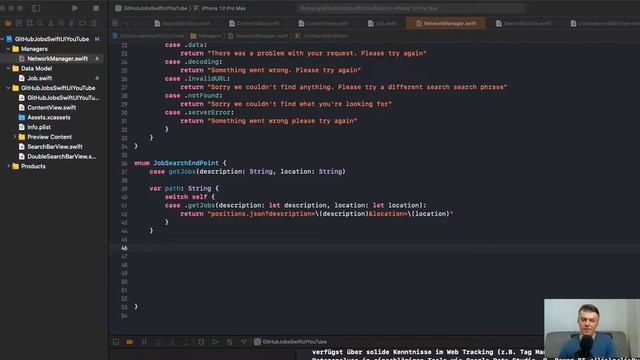Click the presenter webcam thumbnail

[592, 329]
